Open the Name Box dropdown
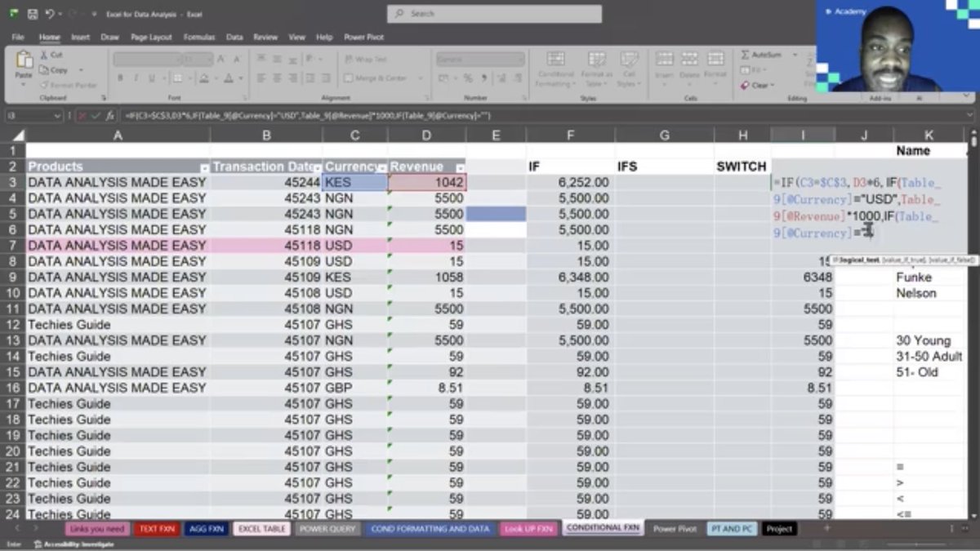The width and height of the screenshot is (980, 551). (58, 116)
